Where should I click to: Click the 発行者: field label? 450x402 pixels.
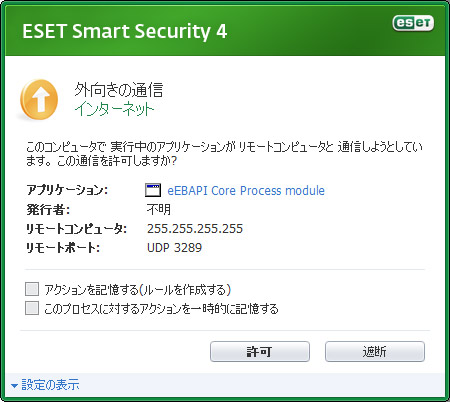click(x=48, y=209)
